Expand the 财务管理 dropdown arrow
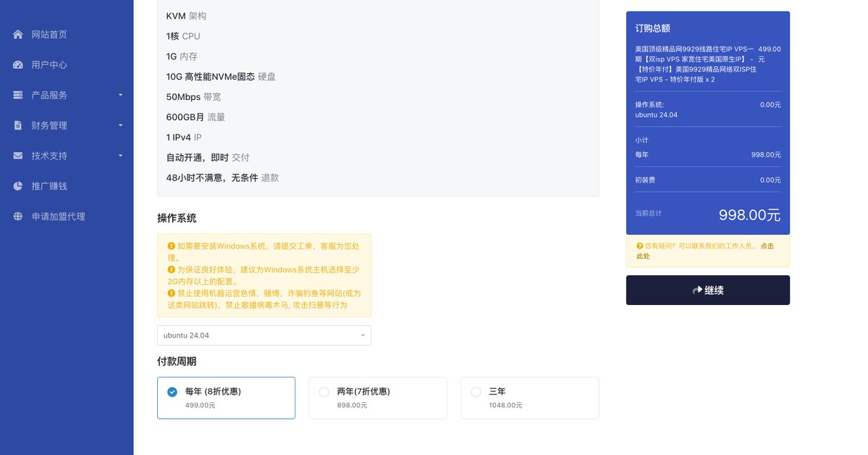The image size is (868, 455). [x=120, y=125]
